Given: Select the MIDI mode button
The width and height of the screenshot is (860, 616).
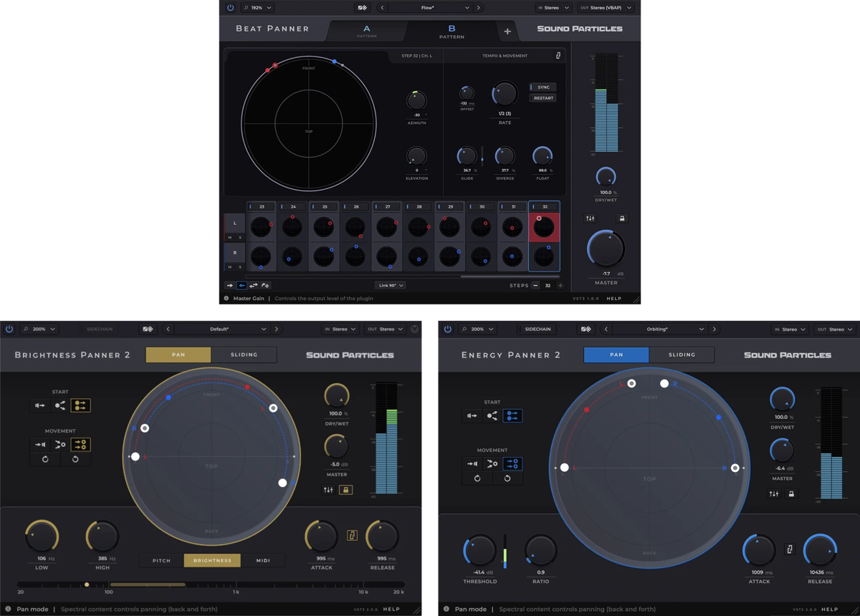Looking at the screenshot, I should 263,560.
